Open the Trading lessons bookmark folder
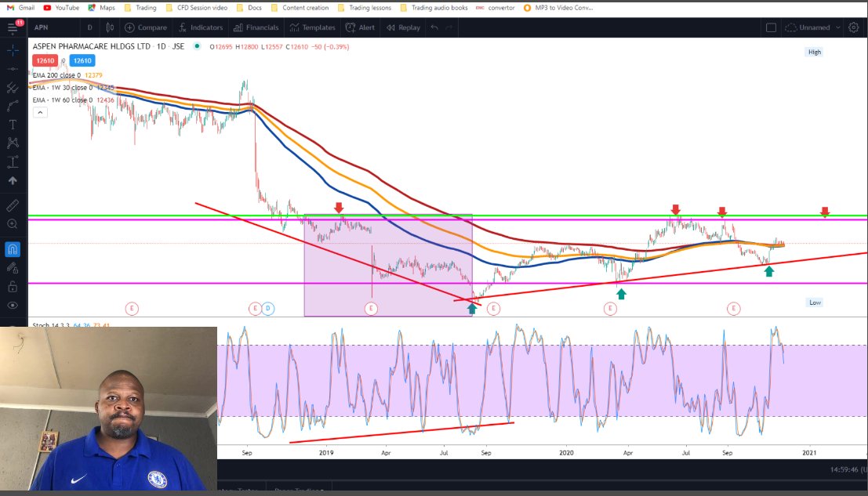 [x=365, y=8]
